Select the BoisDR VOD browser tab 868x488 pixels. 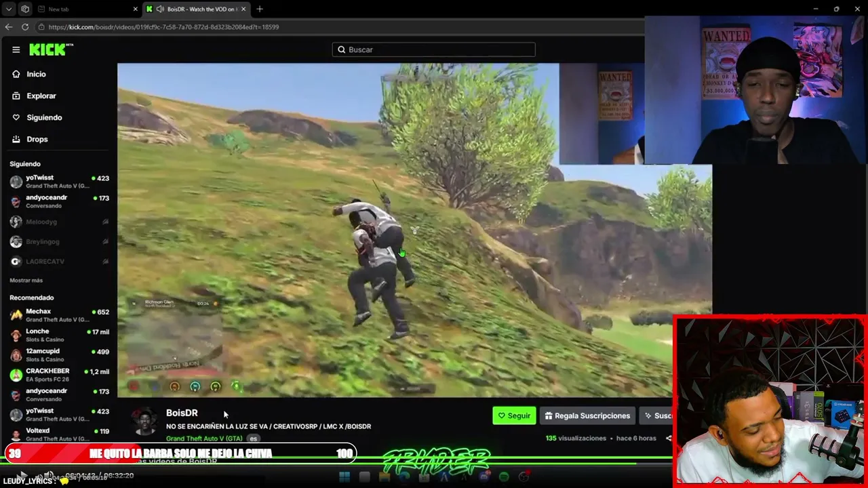pyautogui.click(x=197, y=9)
